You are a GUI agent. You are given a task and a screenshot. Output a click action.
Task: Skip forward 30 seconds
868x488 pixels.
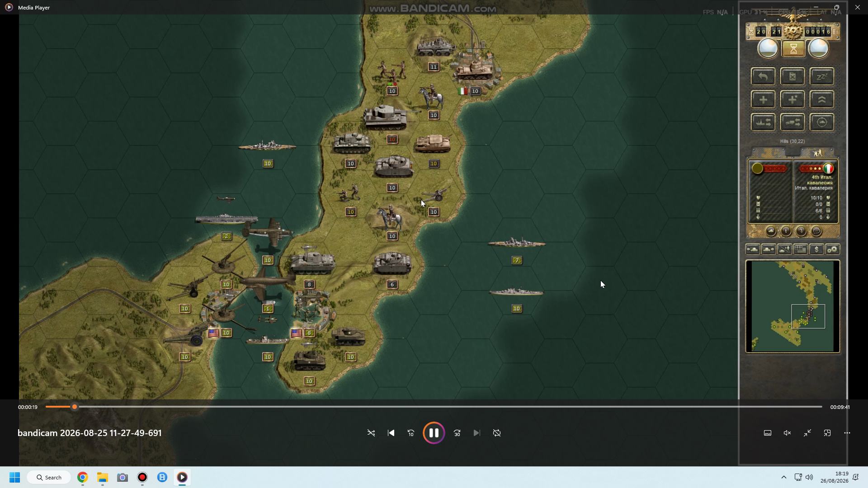point(457,433)
